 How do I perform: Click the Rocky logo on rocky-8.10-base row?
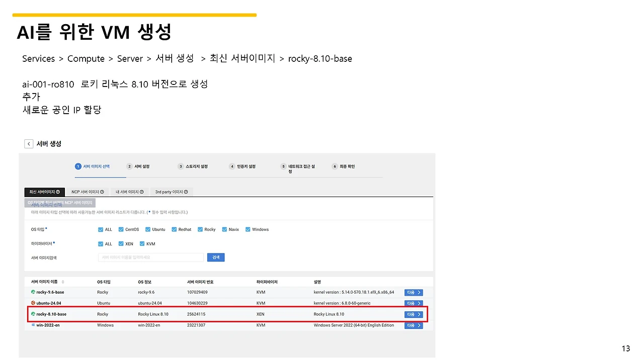[32, 314]
